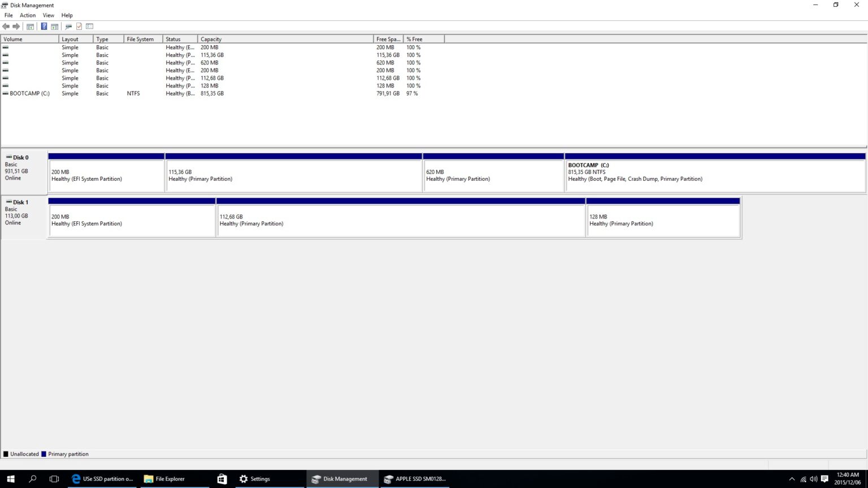The width and height of the screenshot is (868, 488).
Task: Click the Back navigation arrow
Action: (6, 26)
